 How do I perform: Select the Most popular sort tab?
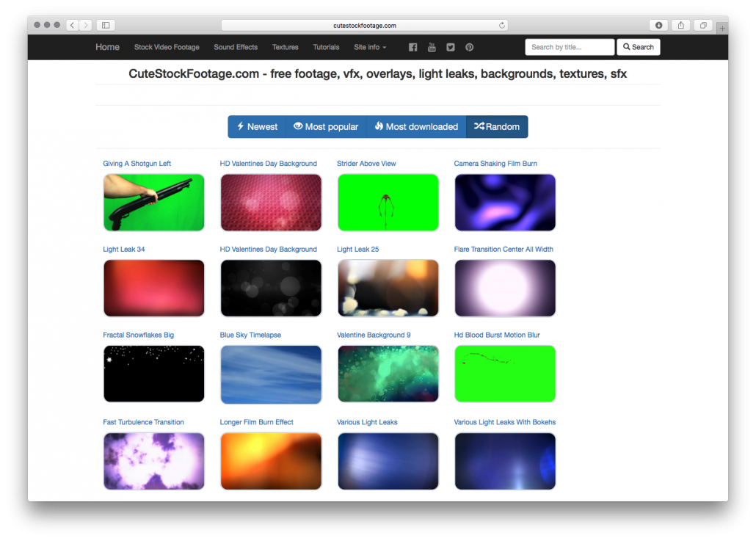click(327, 127)
